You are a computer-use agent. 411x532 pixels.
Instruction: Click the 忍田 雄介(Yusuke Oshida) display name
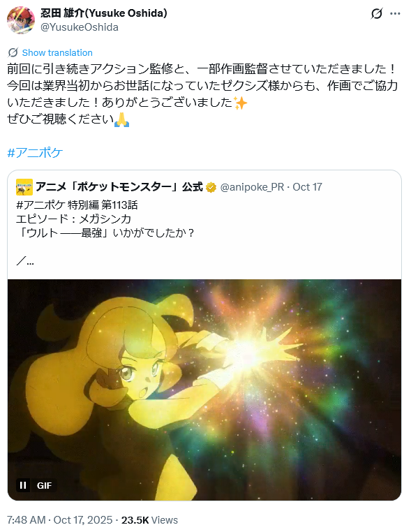coord(104,13)
